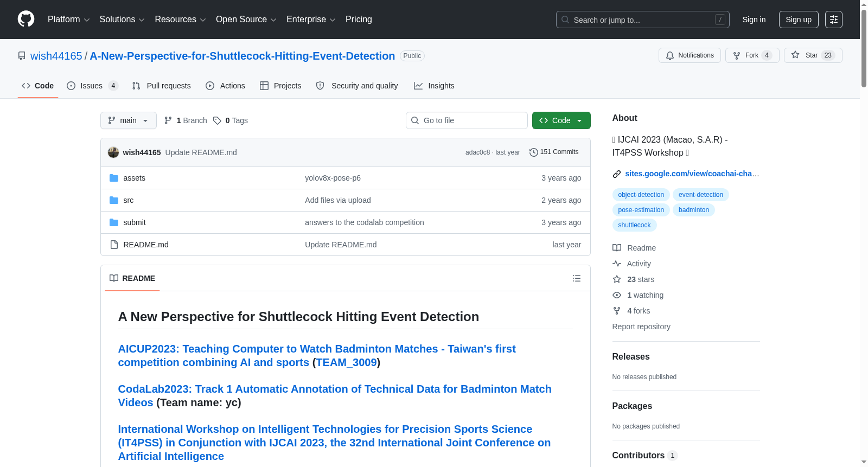This screenshot has height=467, width=868.
Task: Click the repository icon before wish44165
Action: tap(22, 56)
